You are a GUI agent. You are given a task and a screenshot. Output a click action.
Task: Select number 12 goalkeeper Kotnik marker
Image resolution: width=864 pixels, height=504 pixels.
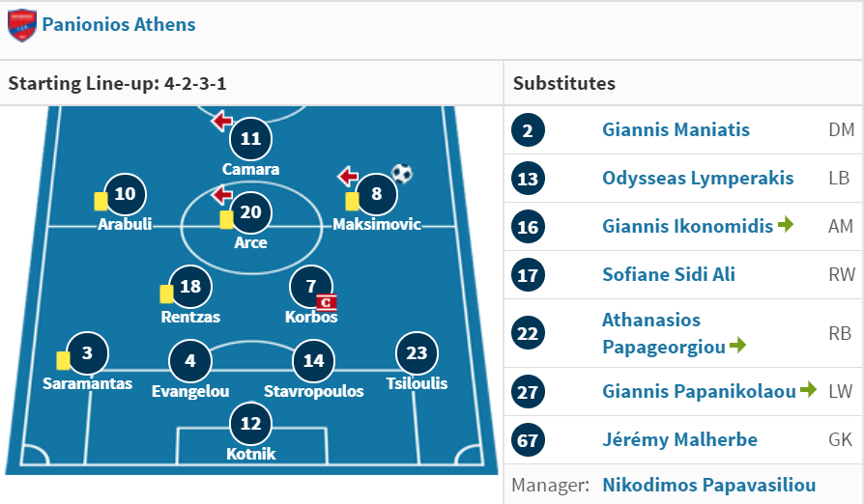tap(250, 424)
